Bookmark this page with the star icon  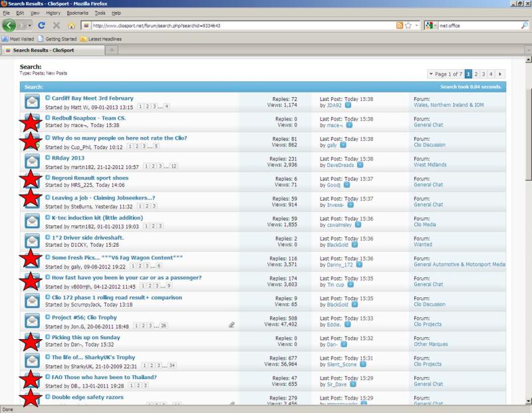click(x=407, y=25)
